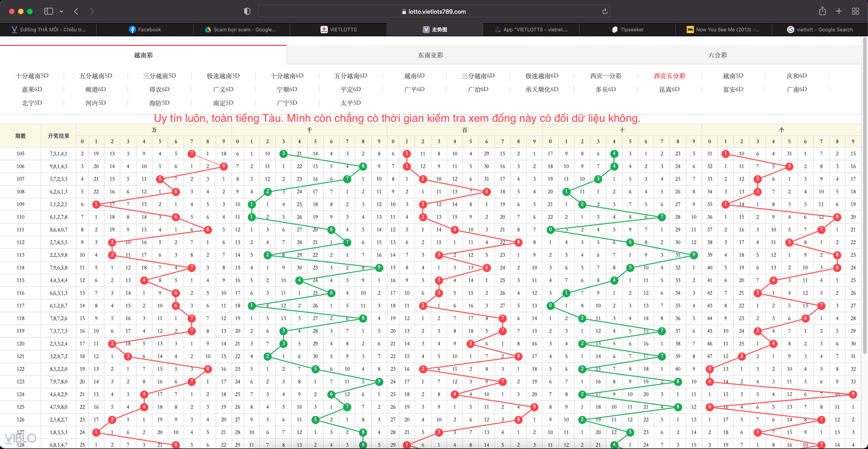This screenshot has width=868, height=449.
Task: Switch to Editing THẢ MỒI tab
Action: pos(48,29)
